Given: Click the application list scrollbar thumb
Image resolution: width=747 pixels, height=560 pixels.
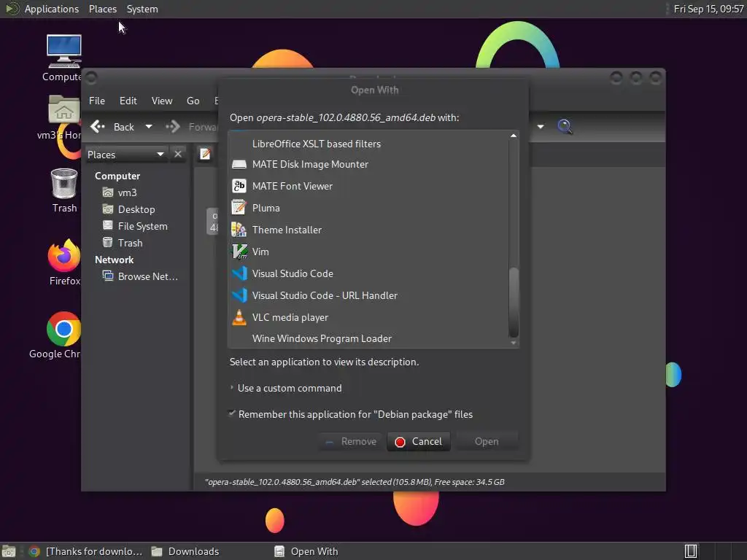Looking at the screenshot, I should coord(513,302).
